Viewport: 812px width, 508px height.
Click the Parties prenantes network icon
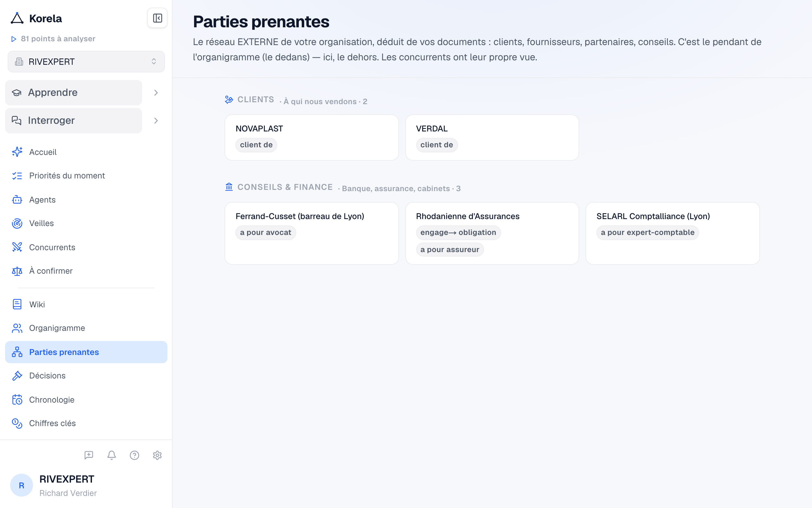pos(17,352)
